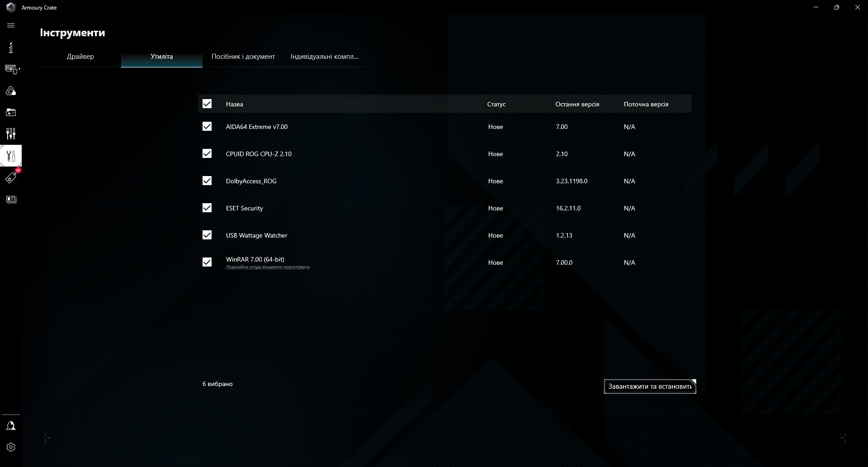Click the Остання версія column header
This screenshot has width=868, height=467.
577,104
